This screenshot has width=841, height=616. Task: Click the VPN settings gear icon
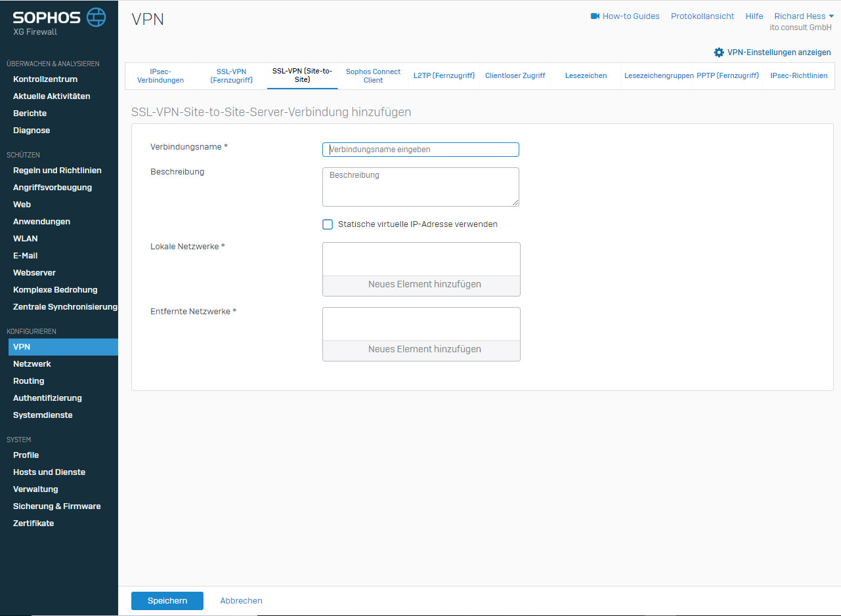tap(719, 52)
